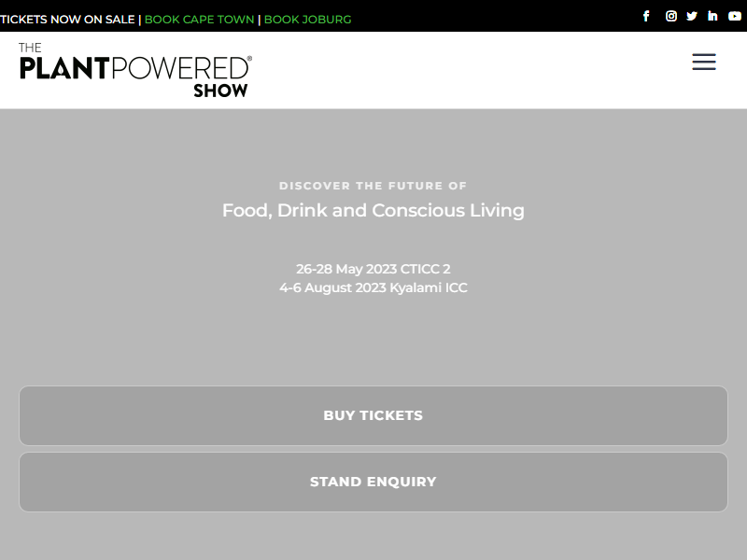Image resolution: width=747 pixels, height=560 pixels.
Task: Click the PLANTPOWERED wordmark in logo
Action: point(134,69)
